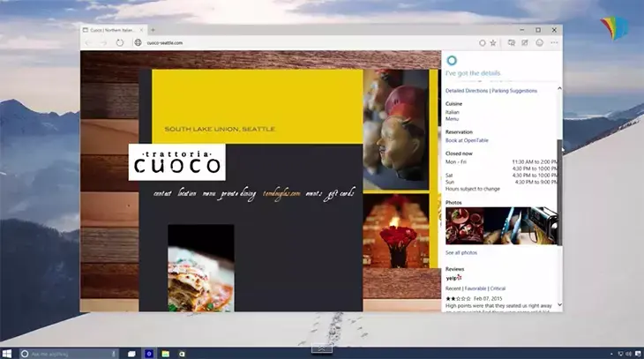Click the Yelp logo under Reviews
644x359 pixels.
pyautogui.click(x=453, y=278)
